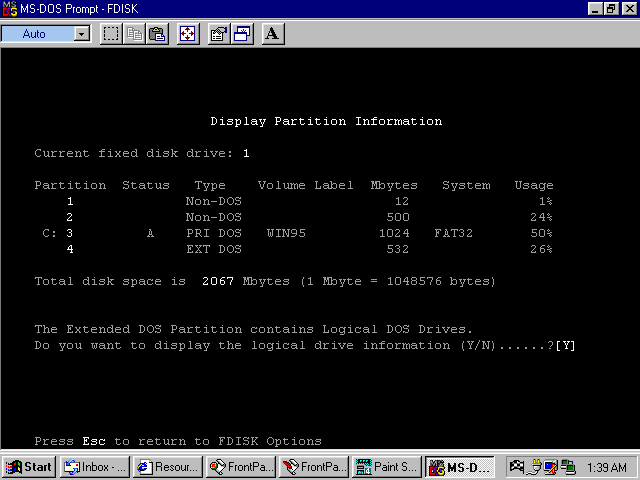Click the Copy toolbar icon

(134, 34)
